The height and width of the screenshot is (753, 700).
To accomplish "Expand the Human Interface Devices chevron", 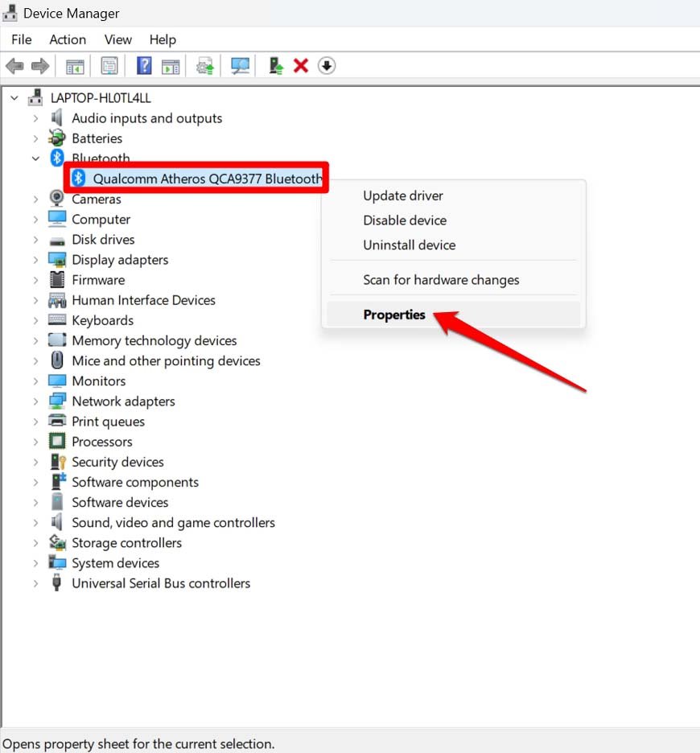I will tap(35, 300).
